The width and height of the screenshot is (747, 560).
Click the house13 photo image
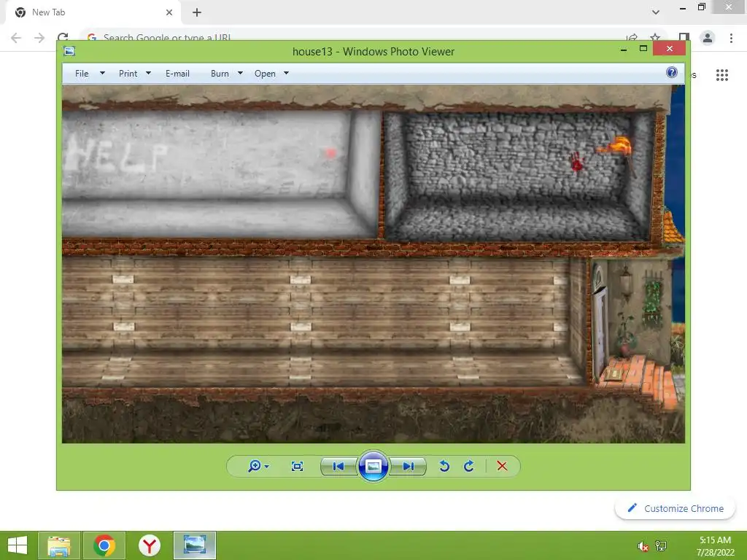pyautogui.click(x=373, y=264)
